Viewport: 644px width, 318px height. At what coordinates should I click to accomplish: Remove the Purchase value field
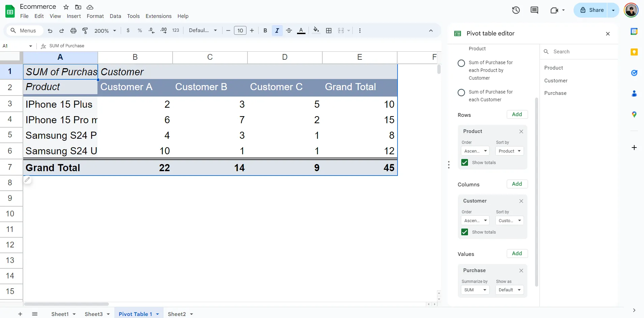(521, 270)
